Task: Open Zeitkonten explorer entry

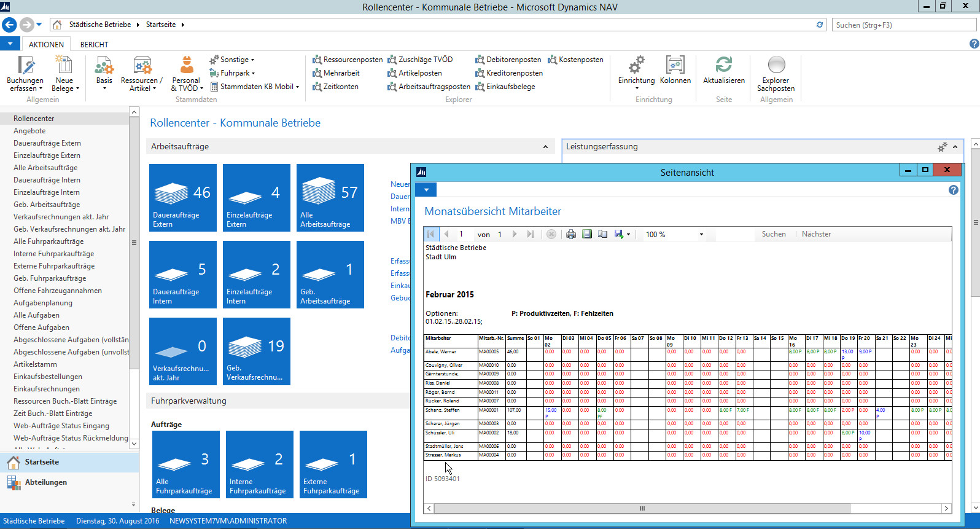Action: [x=335, y=87]
